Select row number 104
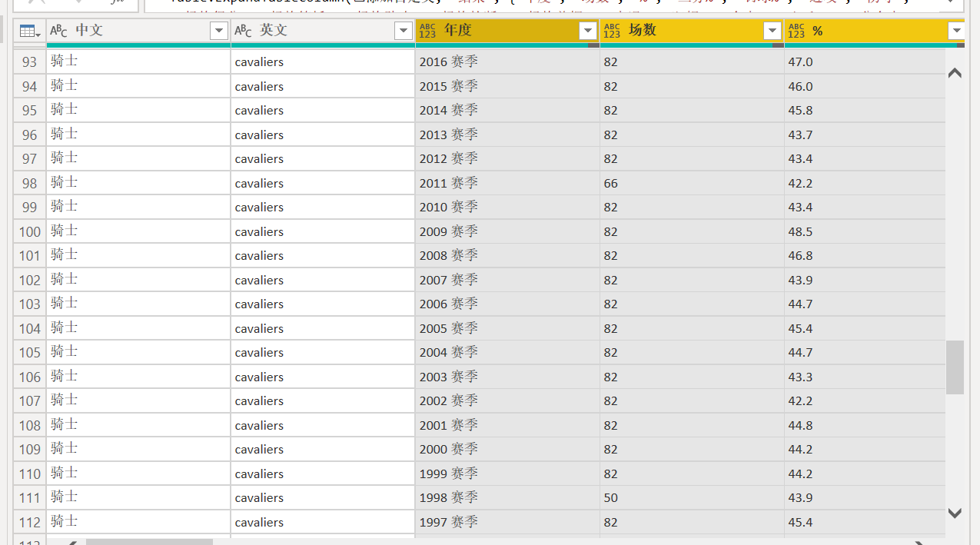 pos(30,329)
